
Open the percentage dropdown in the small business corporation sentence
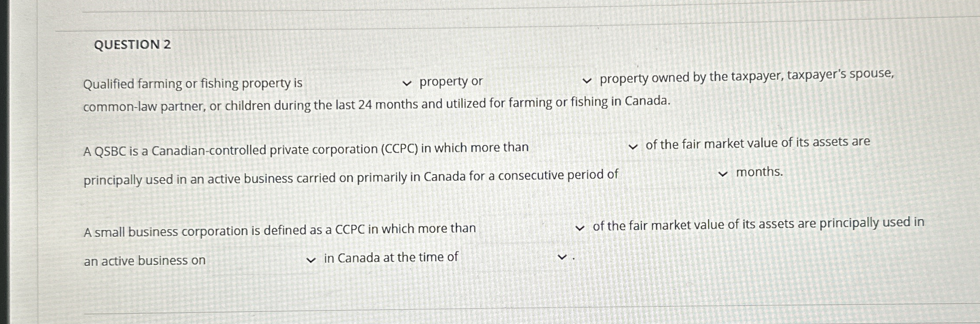tap(581, 228)
